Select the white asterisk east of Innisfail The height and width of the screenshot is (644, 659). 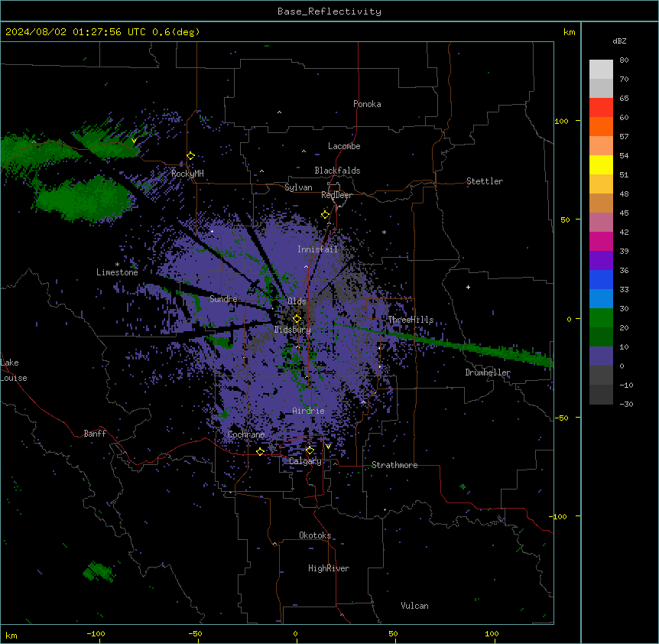[384, 232]
